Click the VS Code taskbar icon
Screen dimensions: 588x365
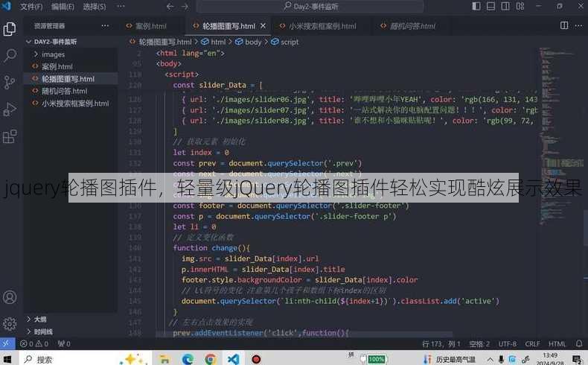pyautogui.click(x=233, y=359)
